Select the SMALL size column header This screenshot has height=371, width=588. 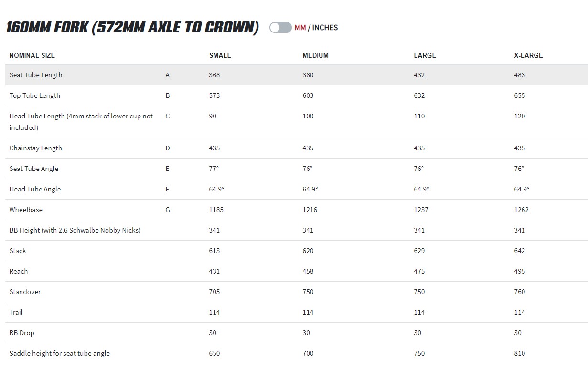tap(220, 55)
